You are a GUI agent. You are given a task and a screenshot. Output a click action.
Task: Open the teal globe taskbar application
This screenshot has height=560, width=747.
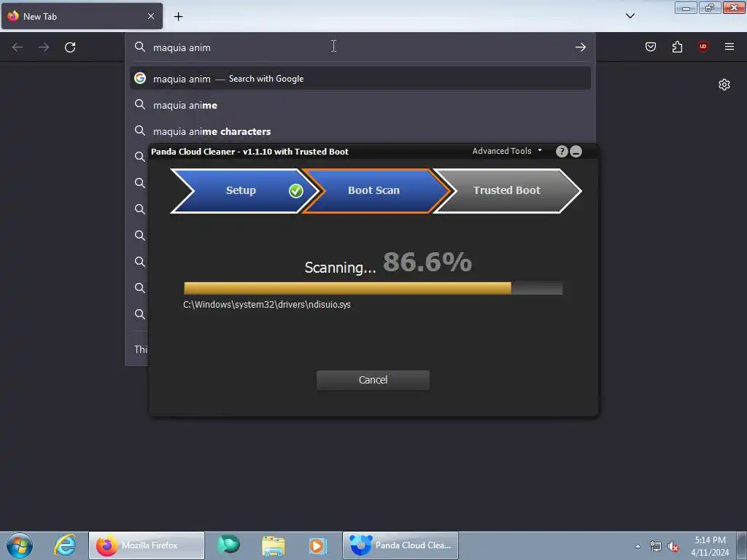[x=228, y=545]
